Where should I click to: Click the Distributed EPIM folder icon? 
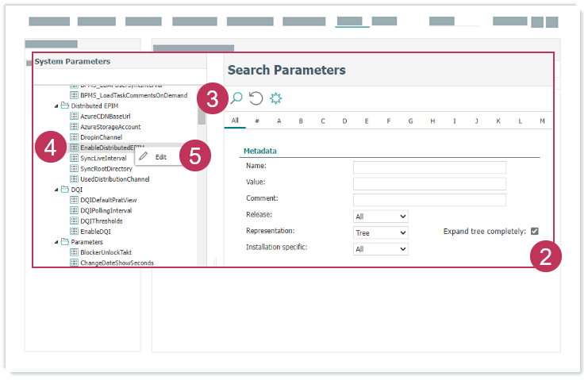pos(65,106)
